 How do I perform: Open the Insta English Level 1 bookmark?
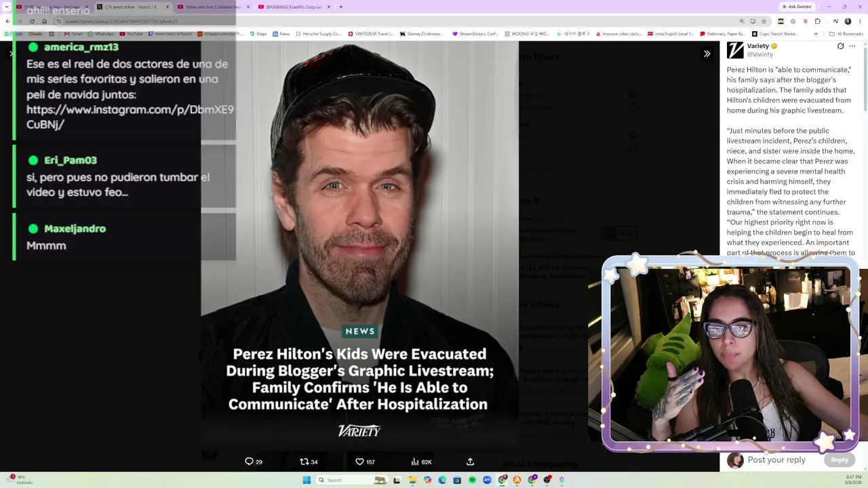click(670, 33)
